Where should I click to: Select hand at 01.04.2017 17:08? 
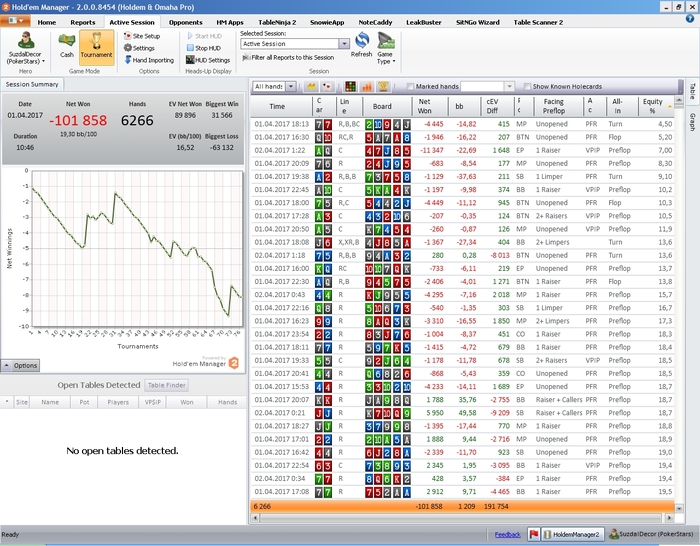click(x=462, y=492)
